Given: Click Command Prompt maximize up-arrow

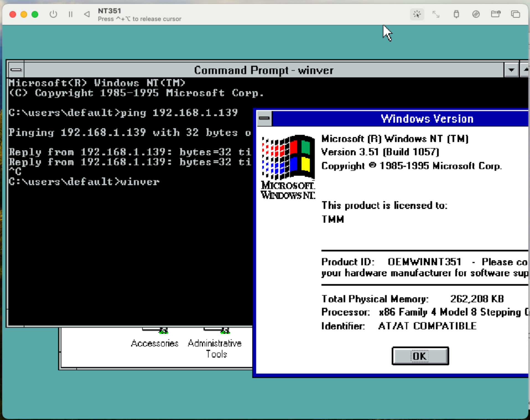Looking at the screenshot, I should point(525,70).
